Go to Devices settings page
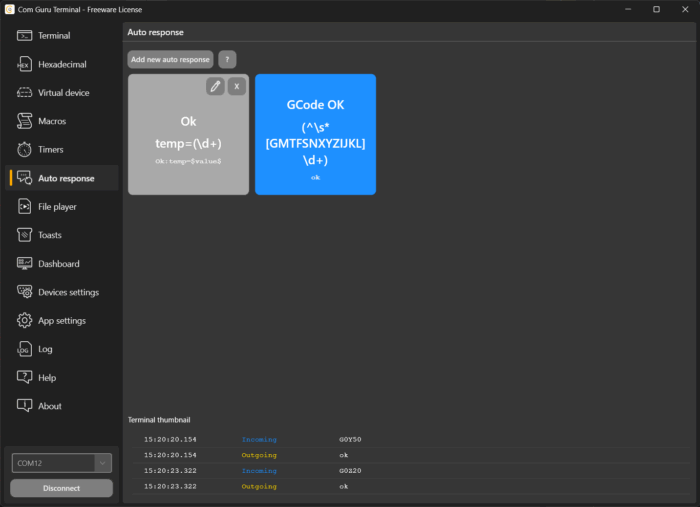The height and width of the screenshot is (507, 700). 68,293
